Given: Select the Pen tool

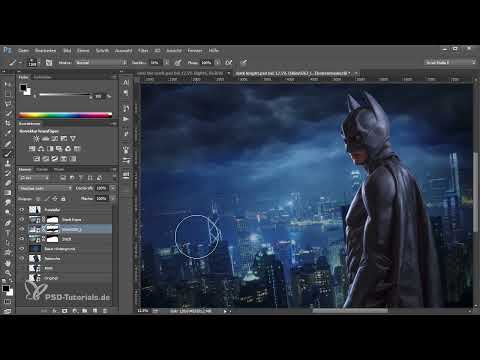Looking at the screenshot, I should [x=7, y=223].
